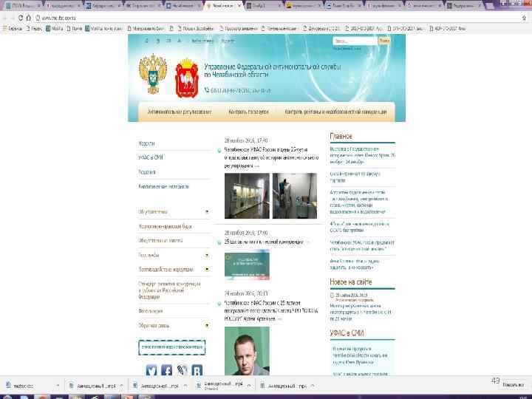
Task: Click the site search input field
Action: (355, 41)
